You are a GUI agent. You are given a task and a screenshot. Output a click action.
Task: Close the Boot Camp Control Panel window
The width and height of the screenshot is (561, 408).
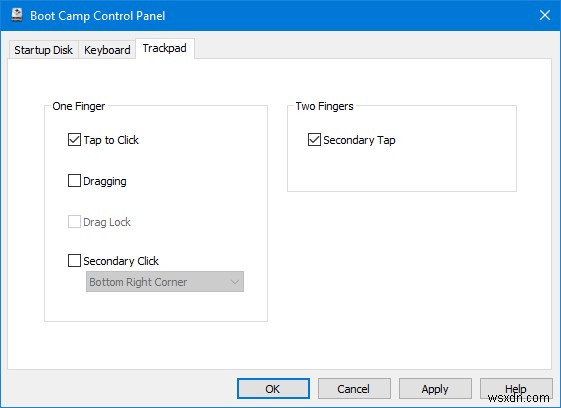[x=545, y=15]
